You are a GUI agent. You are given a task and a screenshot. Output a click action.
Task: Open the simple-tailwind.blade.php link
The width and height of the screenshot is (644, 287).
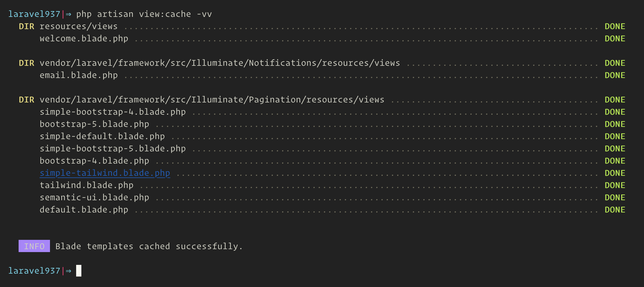tap(105, 173)
